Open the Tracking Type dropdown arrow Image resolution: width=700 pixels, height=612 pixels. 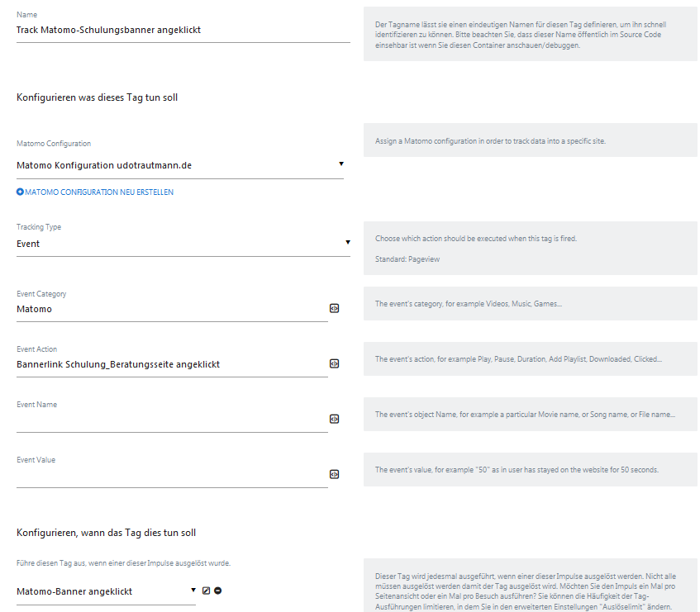(348, 242)
